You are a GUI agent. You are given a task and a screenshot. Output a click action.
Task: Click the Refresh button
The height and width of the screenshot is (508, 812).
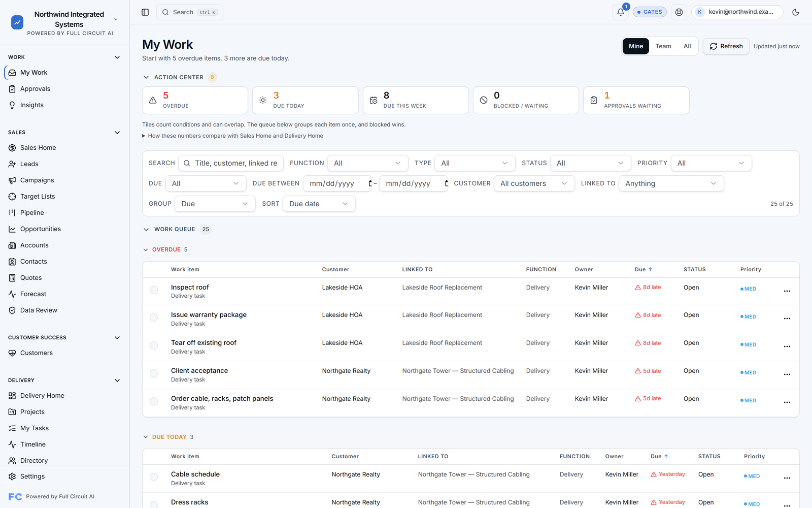pyautogui.click(x=726, y=46)
